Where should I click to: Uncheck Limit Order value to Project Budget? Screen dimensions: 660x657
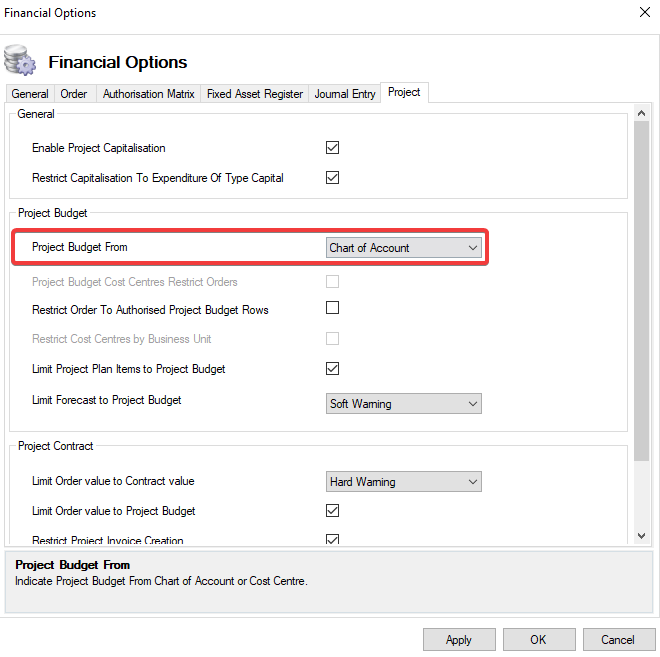(x=333, y=511)
